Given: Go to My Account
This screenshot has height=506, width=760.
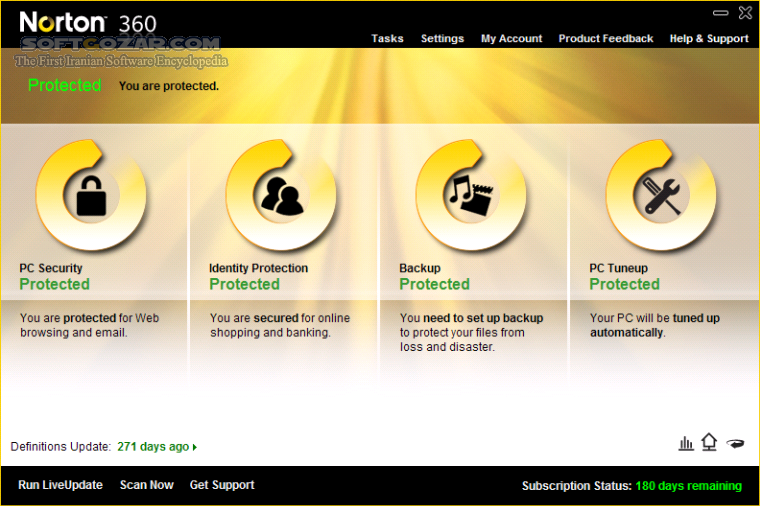Looking at the screenshot, I should click(511, 38).
